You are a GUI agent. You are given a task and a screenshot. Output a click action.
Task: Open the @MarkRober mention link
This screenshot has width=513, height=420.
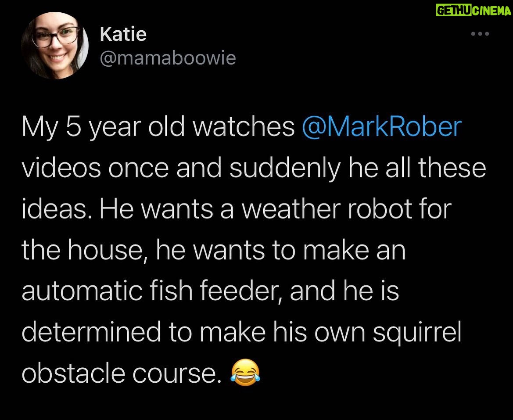tap(382, 127)
